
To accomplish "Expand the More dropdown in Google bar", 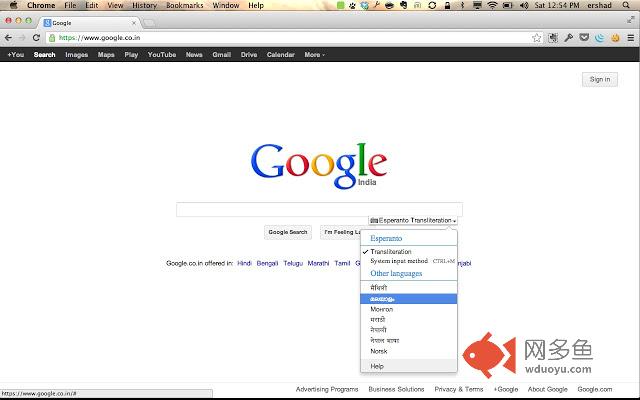I will tap(314, 55).
